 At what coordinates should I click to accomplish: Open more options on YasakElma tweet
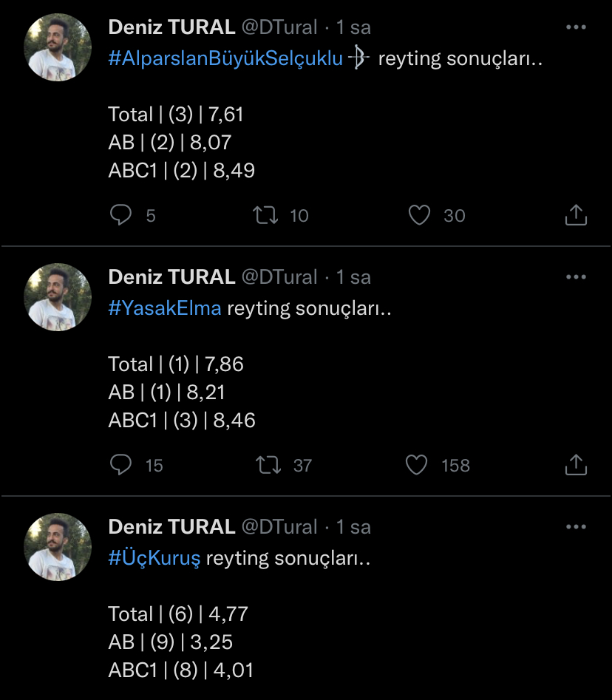(x=576, y=277)
